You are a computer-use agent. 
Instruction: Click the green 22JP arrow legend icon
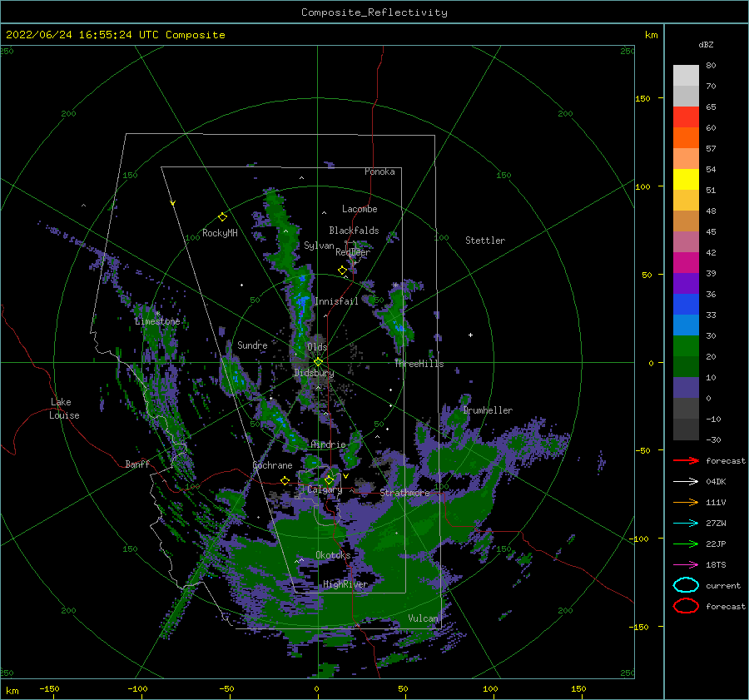(x=686, y=544)
